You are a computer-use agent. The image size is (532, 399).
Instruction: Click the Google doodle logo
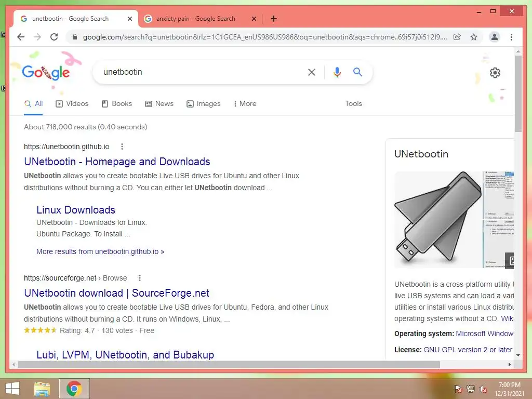pos(46,72)
